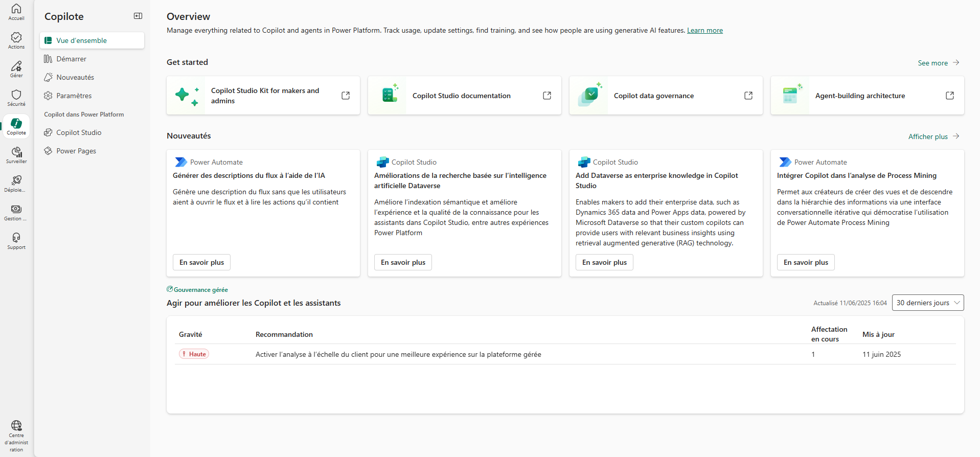Follow the Learn more link
This screenshot has height=457, width=980.
click(x=704, y=30)
